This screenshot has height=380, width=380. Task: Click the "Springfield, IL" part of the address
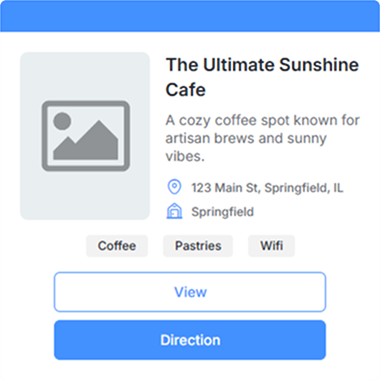pos(304,188)
